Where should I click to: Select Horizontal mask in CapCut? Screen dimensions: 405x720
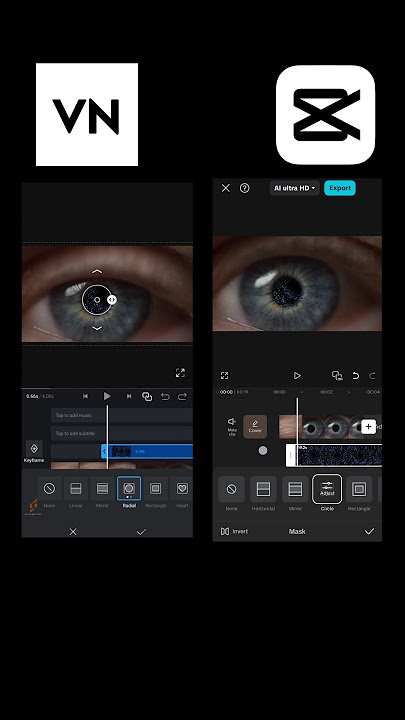point(263,493)
